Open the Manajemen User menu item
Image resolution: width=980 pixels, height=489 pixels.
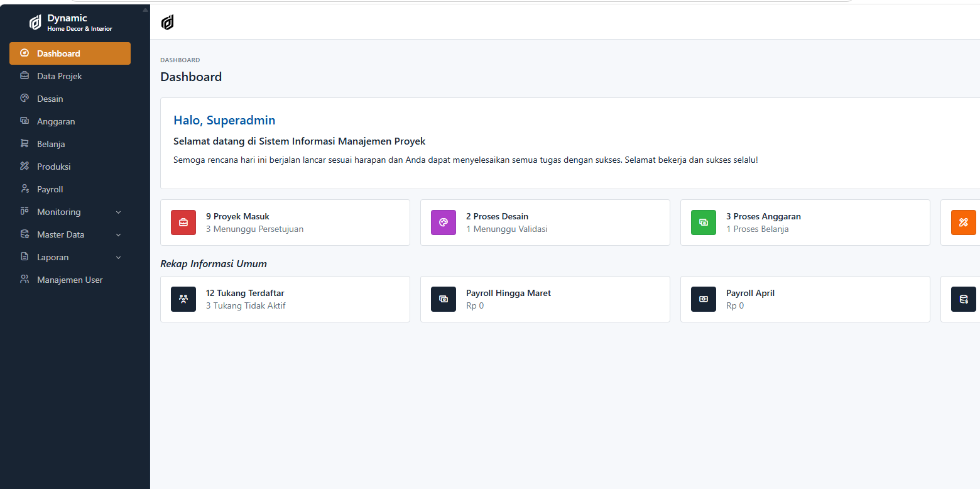[x=70, y=280]
